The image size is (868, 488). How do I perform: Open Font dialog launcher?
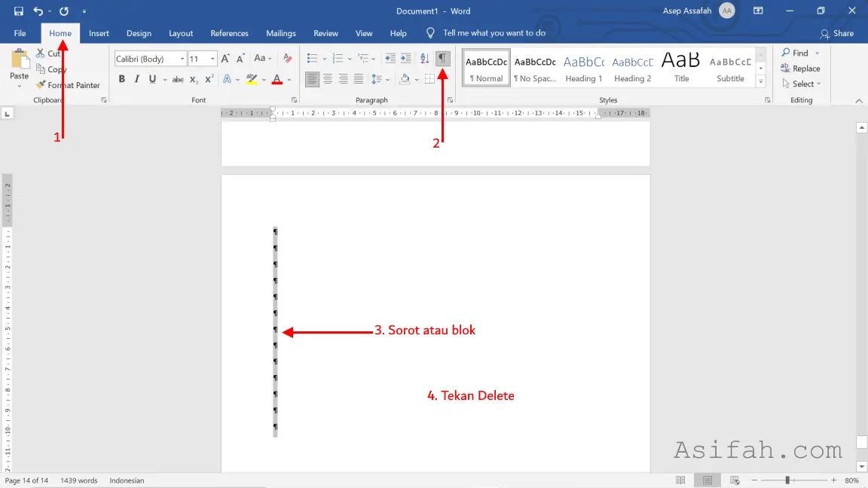294,100
